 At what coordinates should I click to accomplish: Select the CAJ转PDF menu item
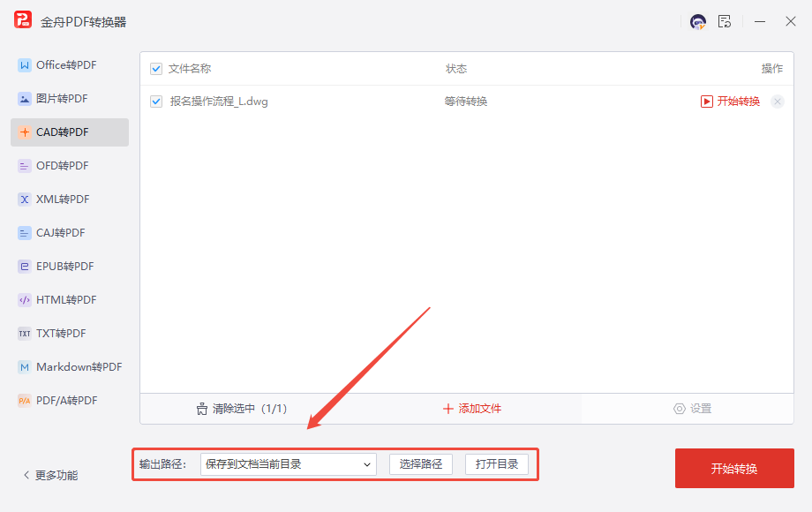coord(70,233)
